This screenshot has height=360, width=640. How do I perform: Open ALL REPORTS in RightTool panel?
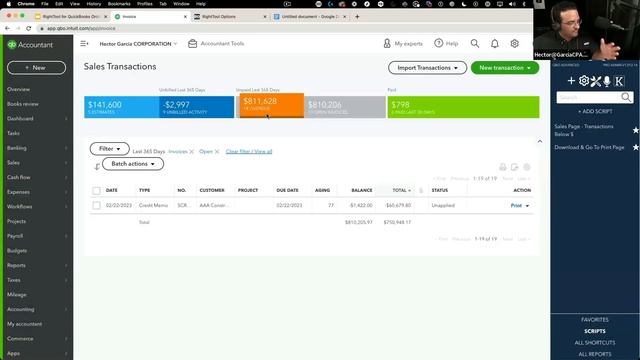click(595, 354)
